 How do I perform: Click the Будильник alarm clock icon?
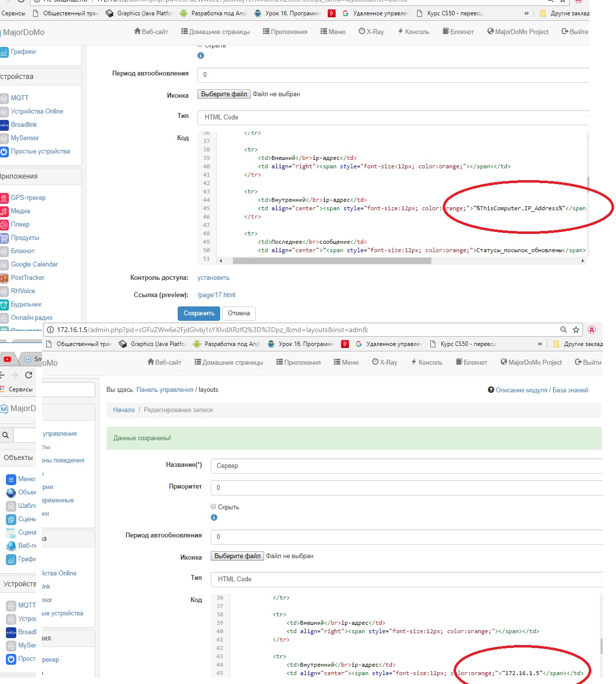coord(4,304)
